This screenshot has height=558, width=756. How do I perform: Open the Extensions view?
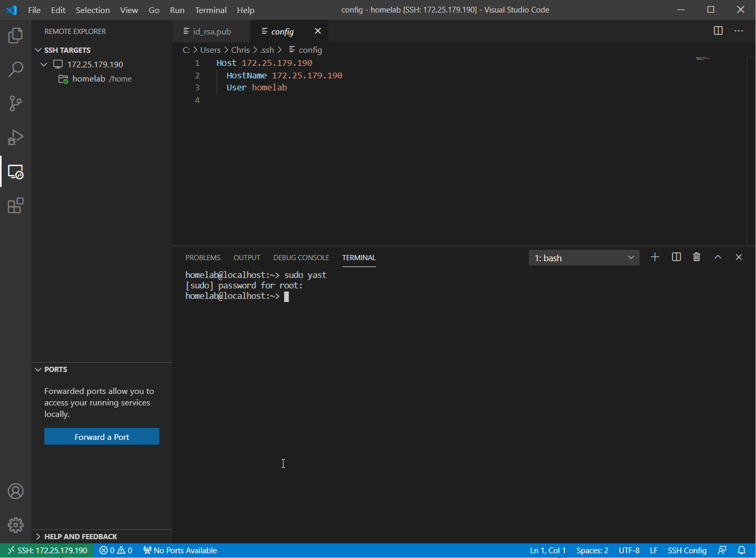(x=15, y=205)
